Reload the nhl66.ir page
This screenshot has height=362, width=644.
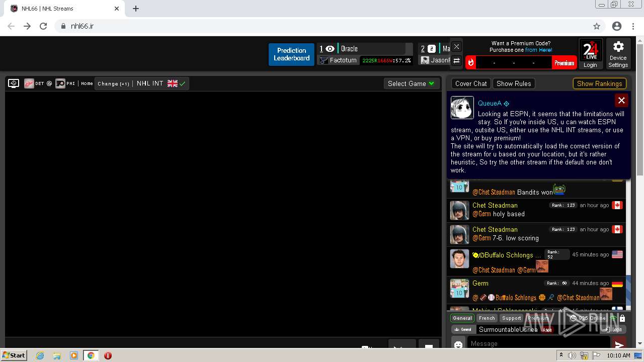[x=43, y=26]
